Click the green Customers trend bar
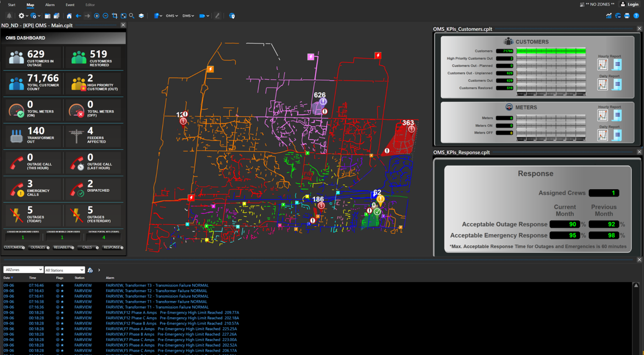This screenshot has height=355, width=644. (551, 51)
